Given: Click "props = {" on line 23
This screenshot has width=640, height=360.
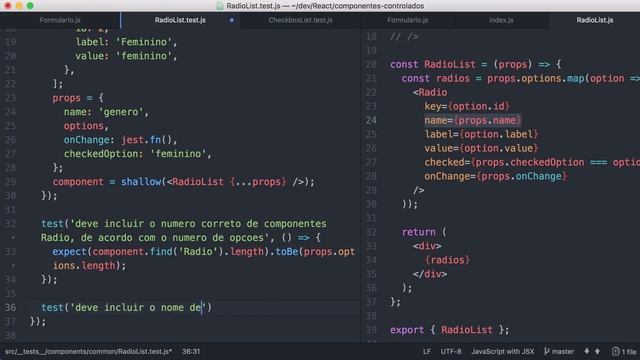Looking at the screenshot, I should [78, 98].
